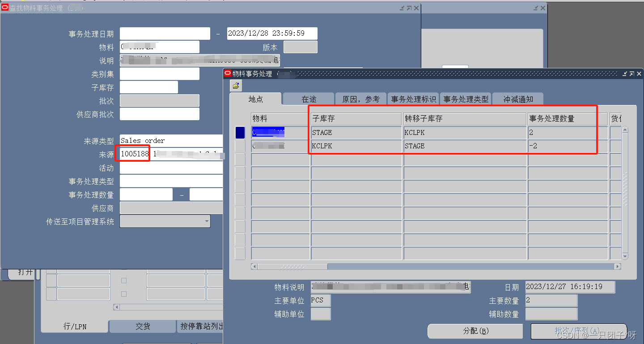Click the Oracle logo on 查找物料事务处理 title bar

point(4,8)
